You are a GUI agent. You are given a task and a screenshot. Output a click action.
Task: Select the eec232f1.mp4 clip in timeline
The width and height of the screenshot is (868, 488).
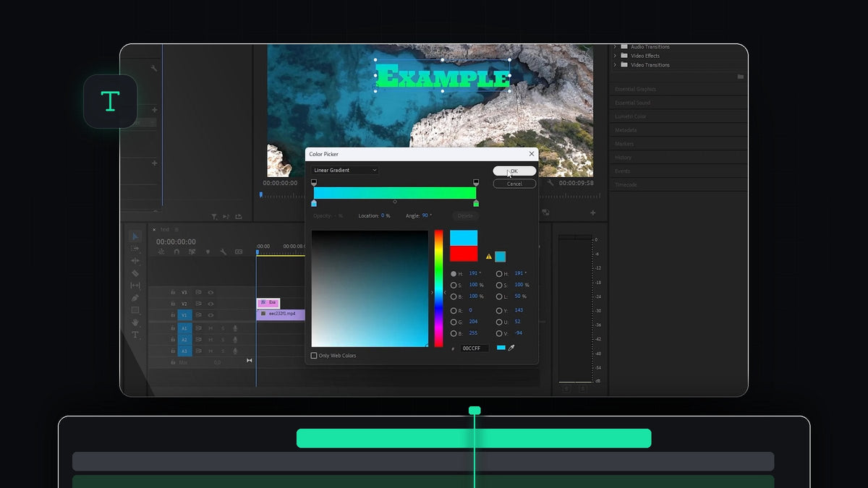281,314
